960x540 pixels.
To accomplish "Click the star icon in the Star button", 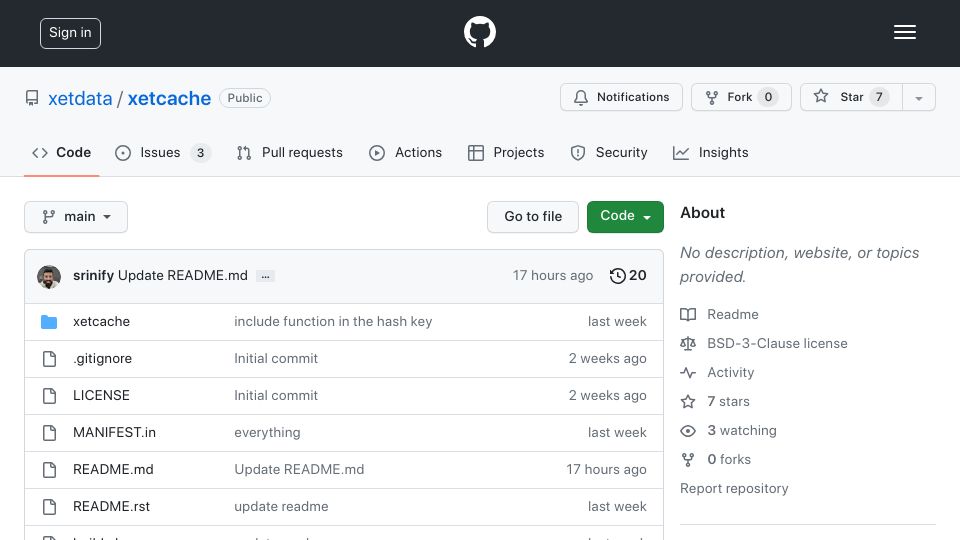I will pos(820,96).
